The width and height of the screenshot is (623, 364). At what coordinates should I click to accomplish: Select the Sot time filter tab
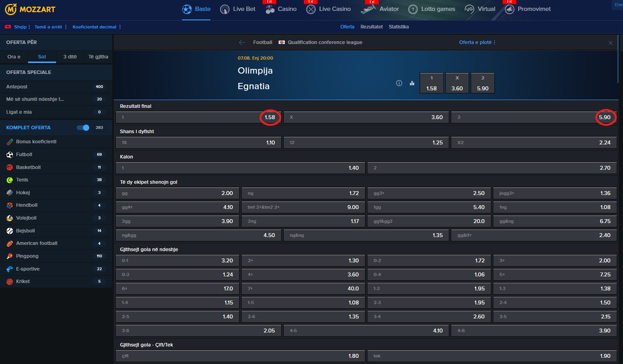click(42, 57)
